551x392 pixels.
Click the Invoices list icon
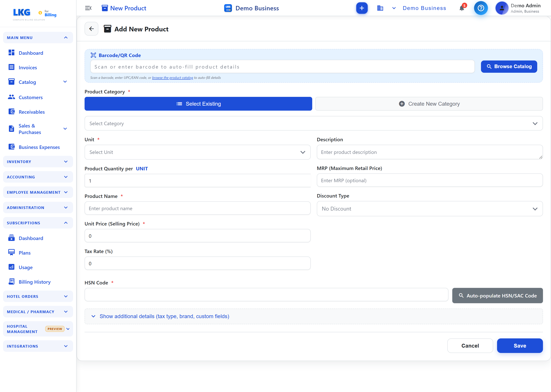coord(11,67)
